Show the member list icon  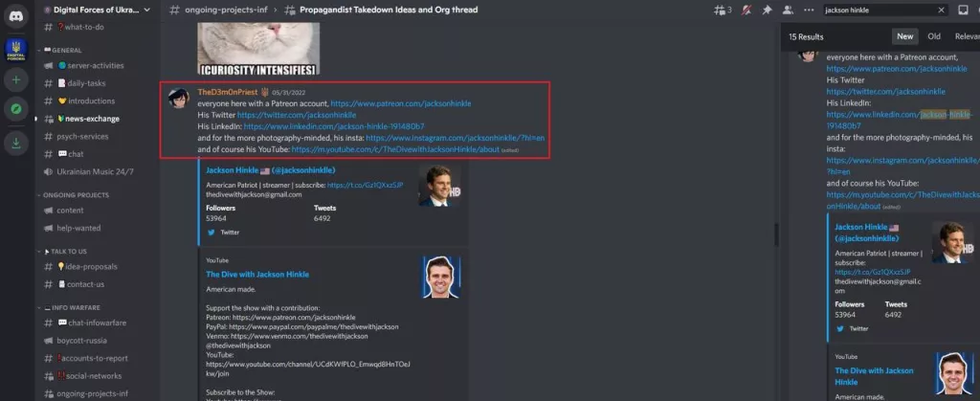tap(789, 10)
